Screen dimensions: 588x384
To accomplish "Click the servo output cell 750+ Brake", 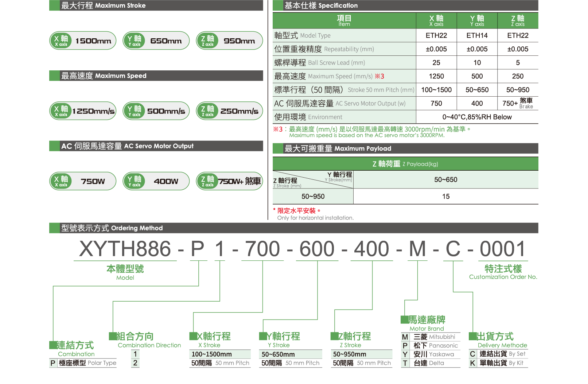I will click(x=518, y=103).
